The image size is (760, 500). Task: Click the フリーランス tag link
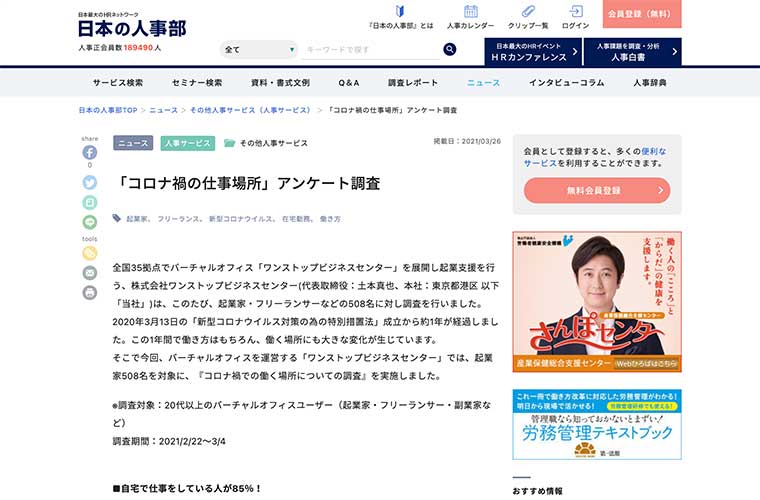(178, 219)
